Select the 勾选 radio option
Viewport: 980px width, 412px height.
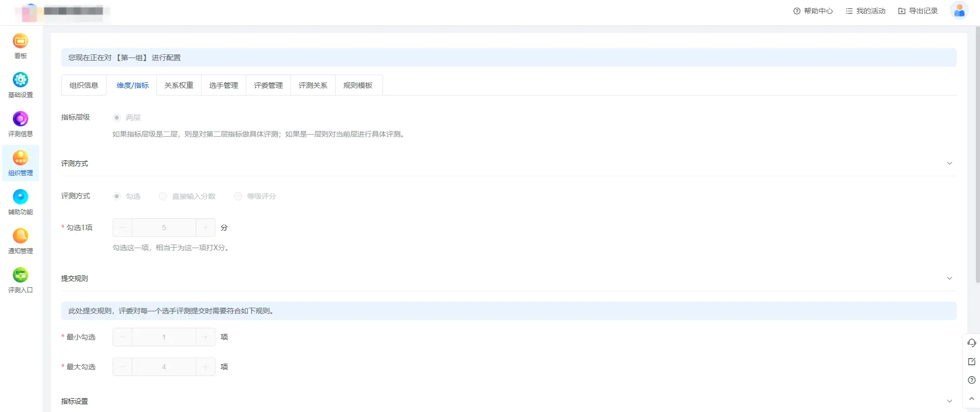pos(117,196)
